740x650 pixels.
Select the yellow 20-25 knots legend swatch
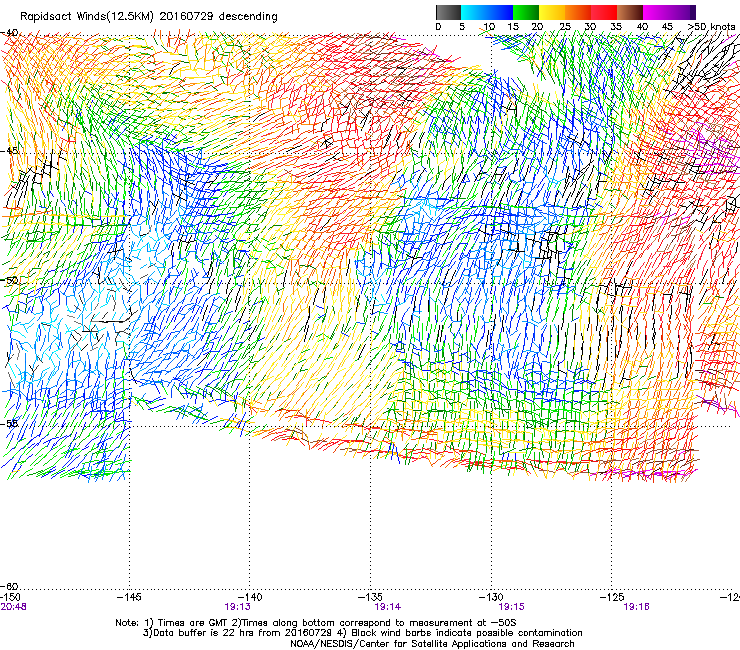552,12
